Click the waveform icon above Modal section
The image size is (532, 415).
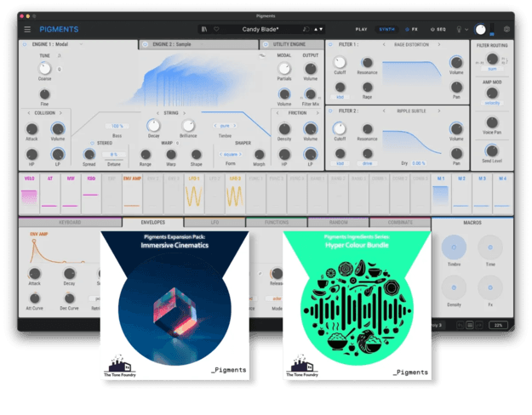[x=262, y=56]
